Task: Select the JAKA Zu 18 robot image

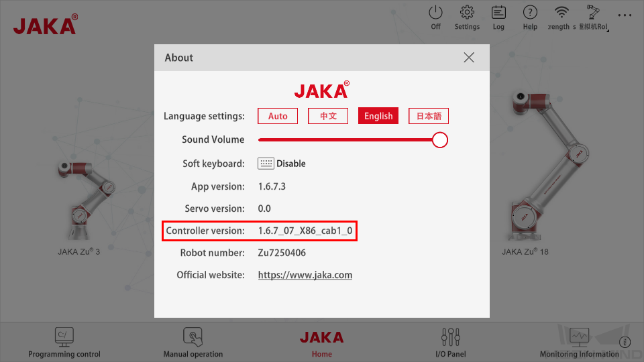Action: pyautogui.click(x=549, y=166)
